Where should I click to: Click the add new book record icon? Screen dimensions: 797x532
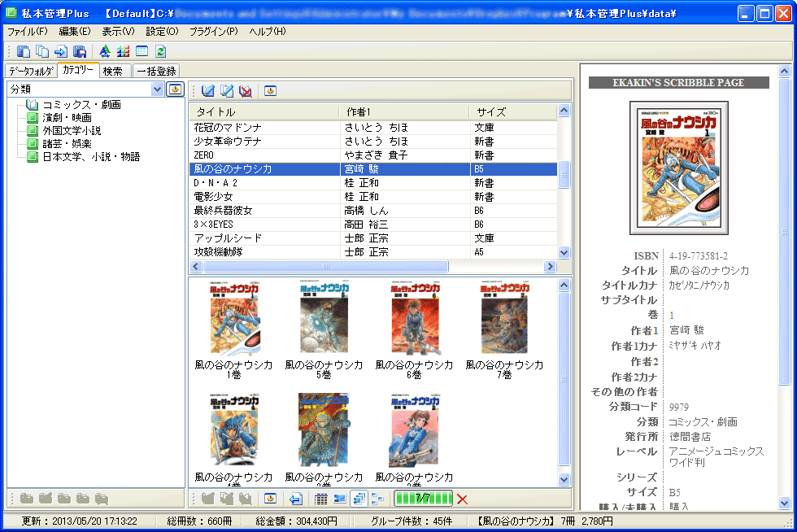click(208, 91)
